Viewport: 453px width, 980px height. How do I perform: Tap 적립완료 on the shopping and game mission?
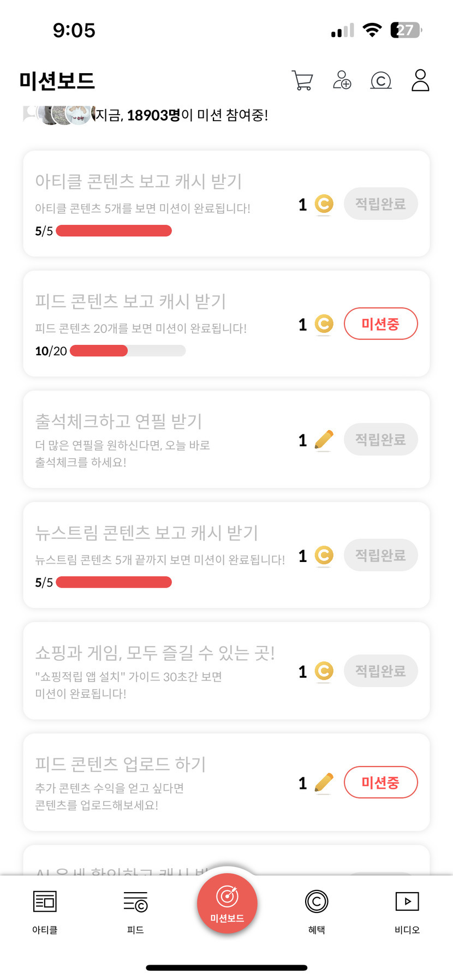(380, 671)
